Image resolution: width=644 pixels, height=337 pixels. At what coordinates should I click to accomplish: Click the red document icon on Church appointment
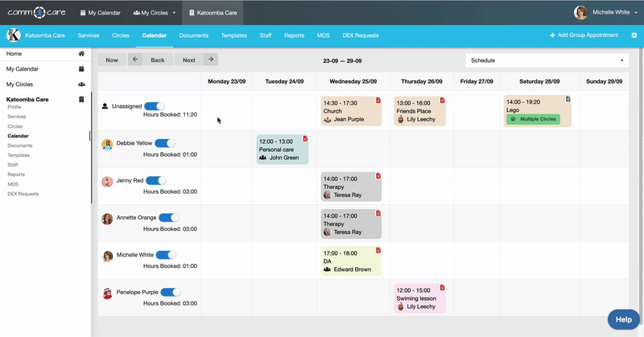click(x=377, y=101)
